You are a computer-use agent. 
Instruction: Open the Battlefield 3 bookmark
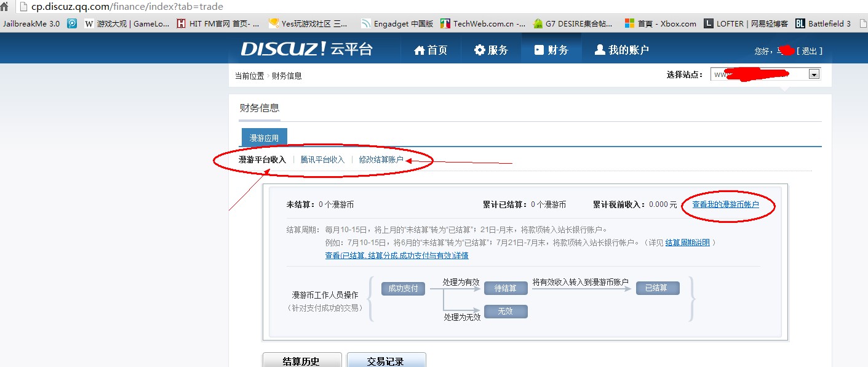823,23
